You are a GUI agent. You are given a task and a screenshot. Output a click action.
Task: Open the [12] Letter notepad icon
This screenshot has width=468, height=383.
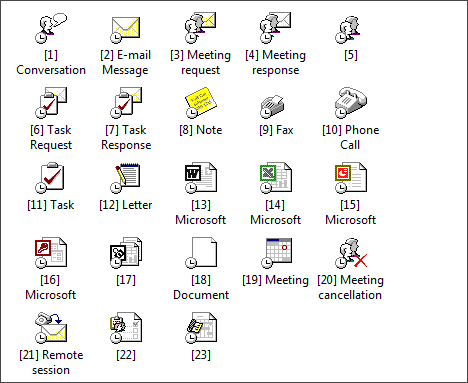point(125,178)
